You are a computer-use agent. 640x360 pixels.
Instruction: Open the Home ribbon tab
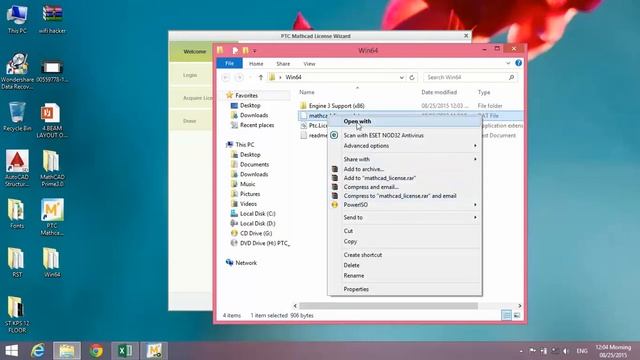pos(256,64)
